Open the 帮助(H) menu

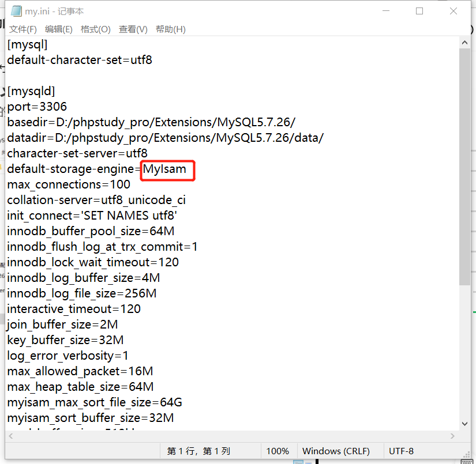[x=171, y=29]
